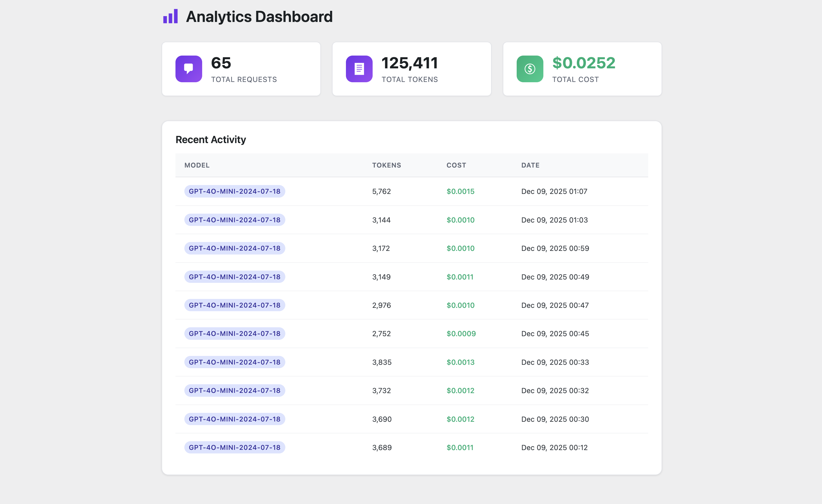Click the $0.0009 cost value
This screenshot has width=822, height=504.
(x=461, y=334)
